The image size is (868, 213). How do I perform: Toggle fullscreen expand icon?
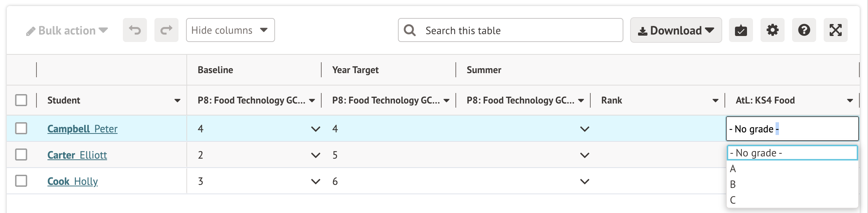pyautogui.click(x=835, y=30)
